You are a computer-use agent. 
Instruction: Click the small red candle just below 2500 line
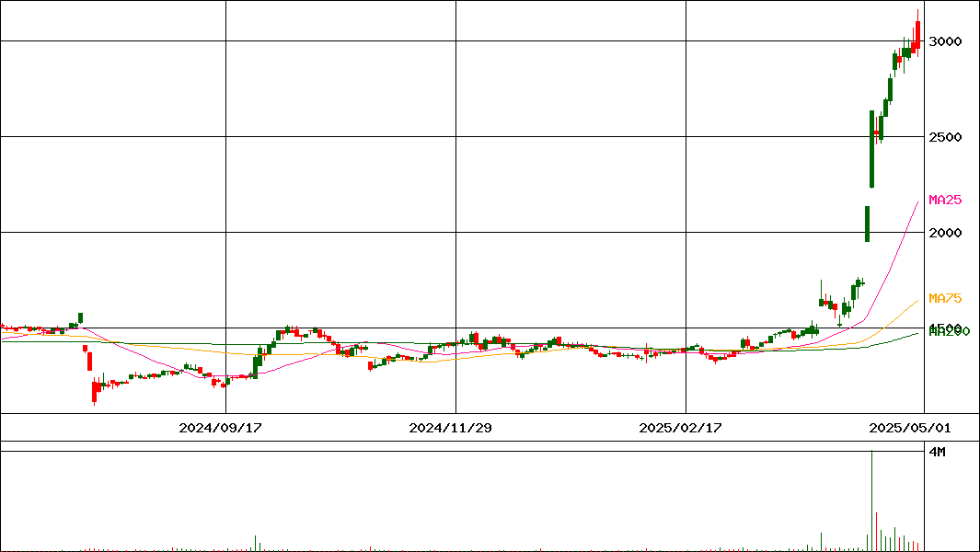click(878, 134)
